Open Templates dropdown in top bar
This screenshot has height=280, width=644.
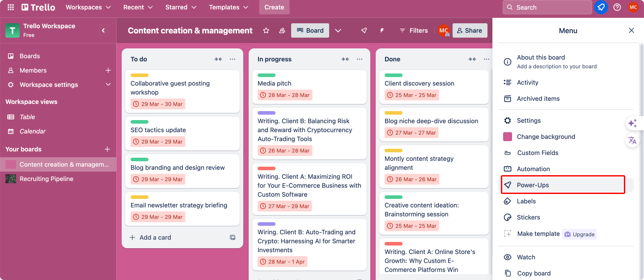(229, 7)
